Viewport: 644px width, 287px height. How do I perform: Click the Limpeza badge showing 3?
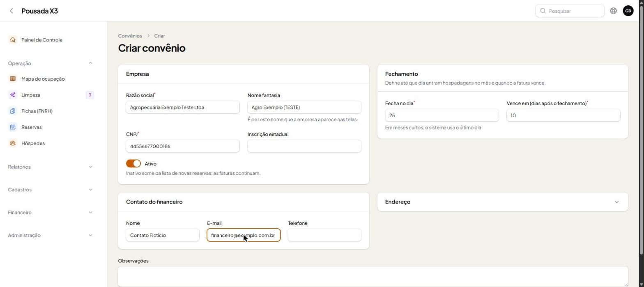pos(90,95)
